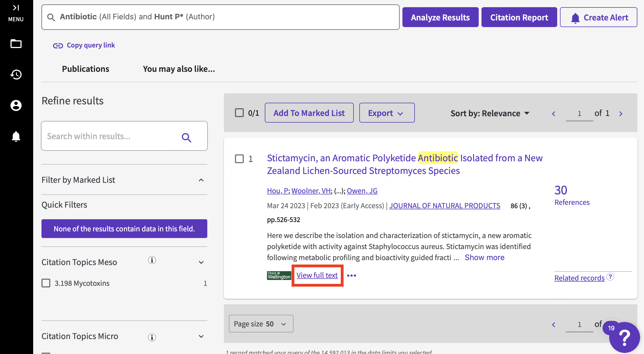Open the Export dropdown
Viewport: 644px width, 354px height.
click(x=386, y=113)
